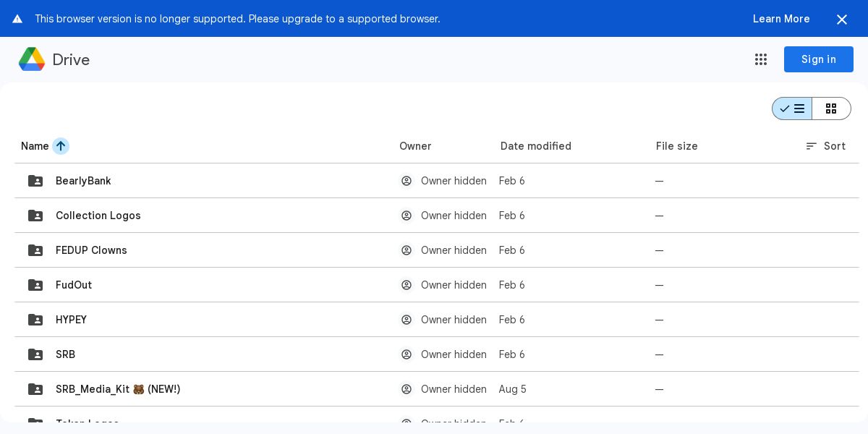Open the FEDUP Clowns folder name
Image resolution: width=868 pixels, height=434 pixels.
point(91,250)
